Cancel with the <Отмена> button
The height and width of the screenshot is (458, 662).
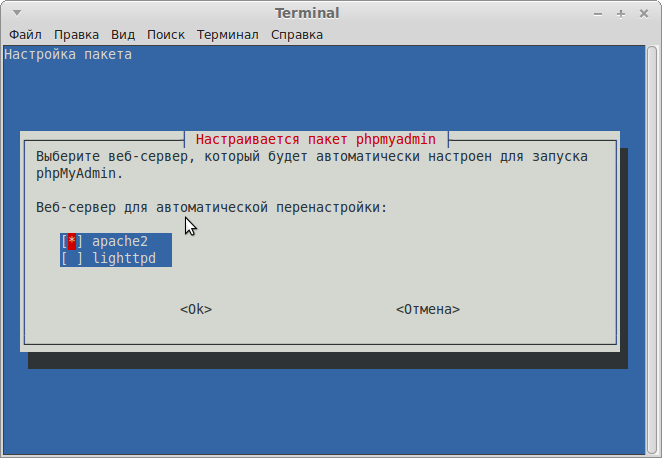pos(428,309)
